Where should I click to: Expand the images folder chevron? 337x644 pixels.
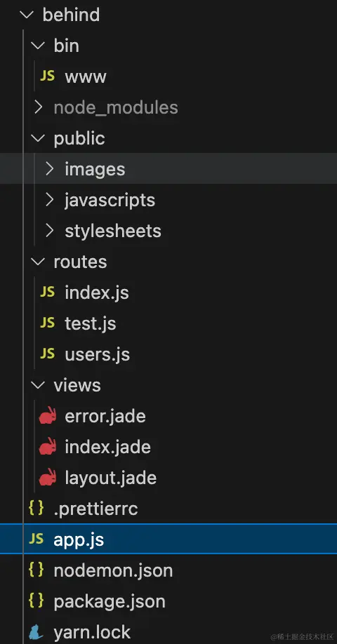click(50, 169)
